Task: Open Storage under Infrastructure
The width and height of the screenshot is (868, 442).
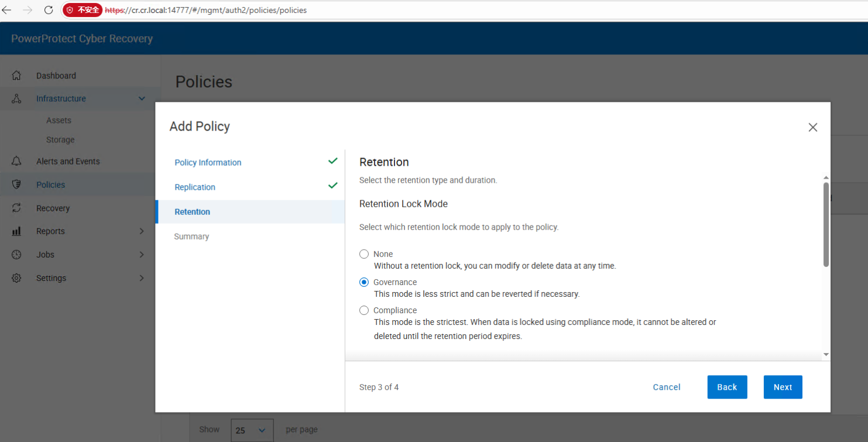Action: 60,140
